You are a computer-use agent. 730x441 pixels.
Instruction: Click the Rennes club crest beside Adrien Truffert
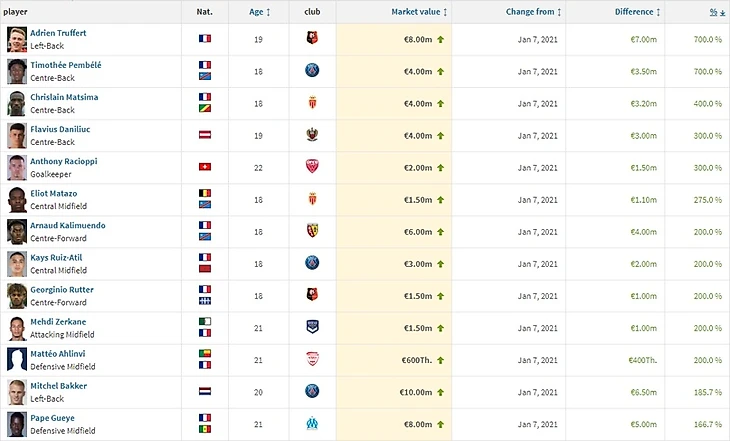tap(311, 39)
